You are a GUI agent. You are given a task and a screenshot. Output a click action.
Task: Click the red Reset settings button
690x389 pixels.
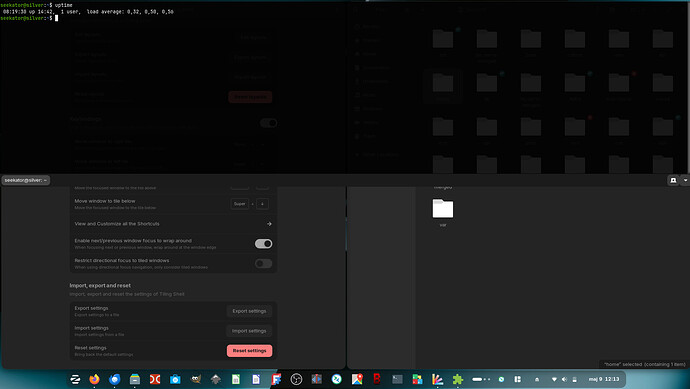point(250,351)
